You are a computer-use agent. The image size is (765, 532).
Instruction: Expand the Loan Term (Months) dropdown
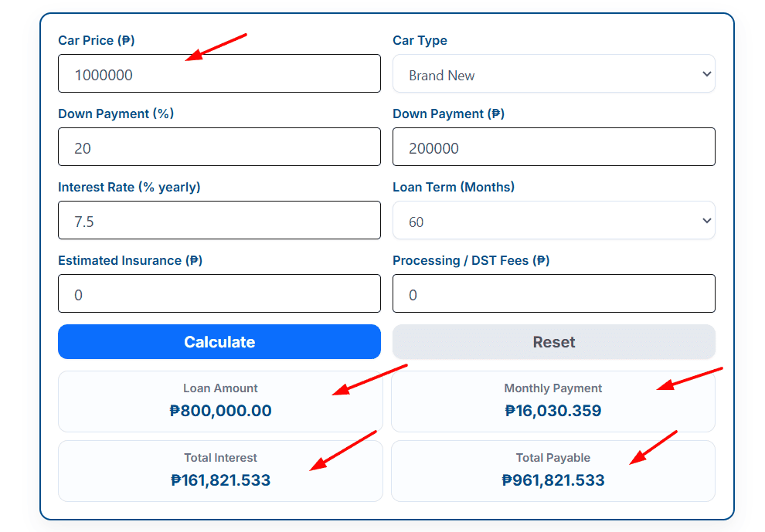click(x=553, y=220)
